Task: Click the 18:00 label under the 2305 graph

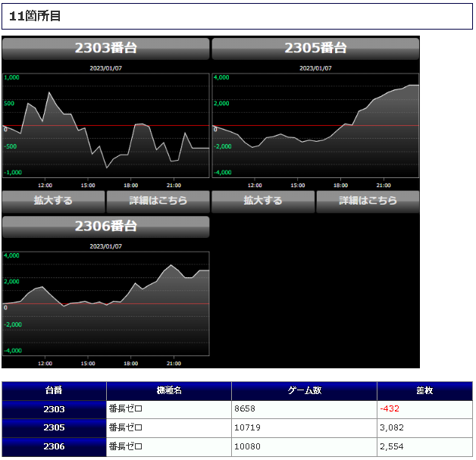Action: pos(340,186)
